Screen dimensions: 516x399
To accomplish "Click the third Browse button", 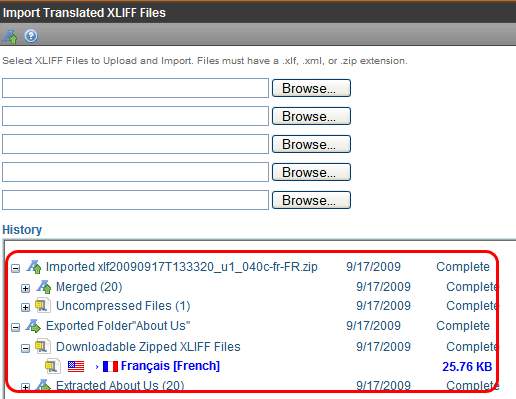I will [x=311, y=144].
